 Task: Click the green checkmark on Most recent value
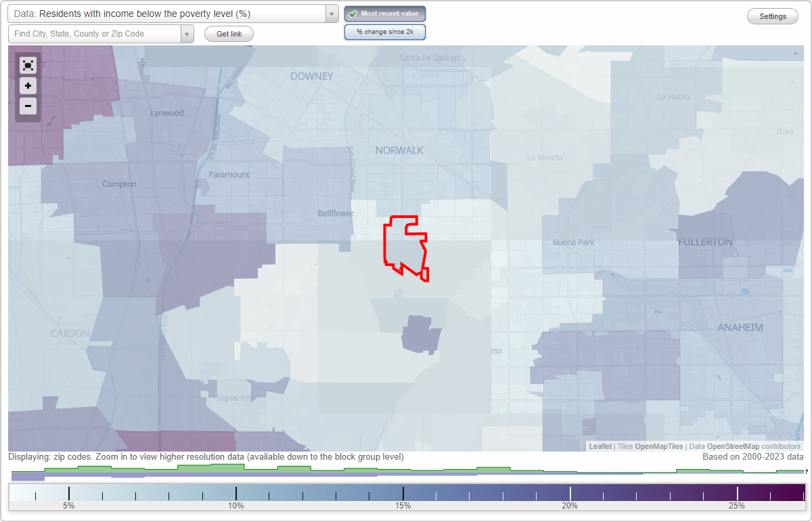pyautogui.click(x=352, y=13)
